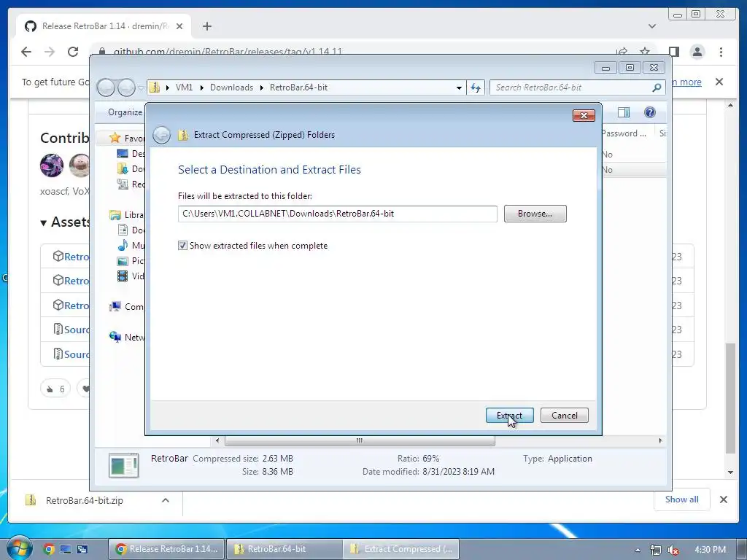Select Music library icon in navigation pane

coord(123,245)
